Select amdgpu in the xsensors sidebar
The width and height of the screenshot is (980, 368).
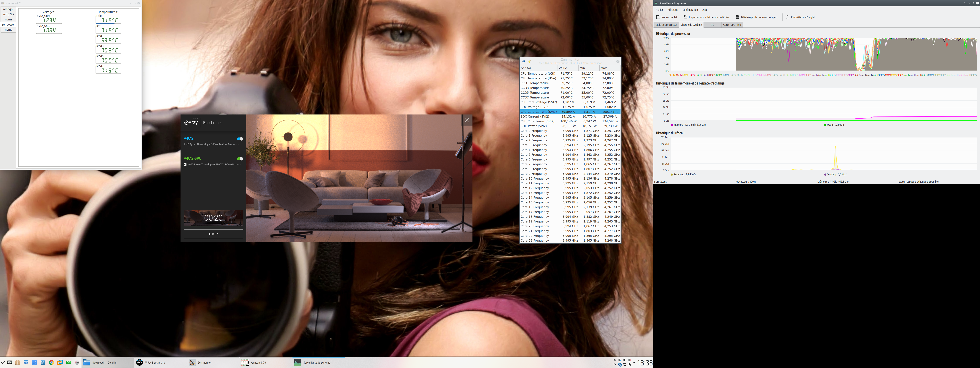tap(9, 9)
